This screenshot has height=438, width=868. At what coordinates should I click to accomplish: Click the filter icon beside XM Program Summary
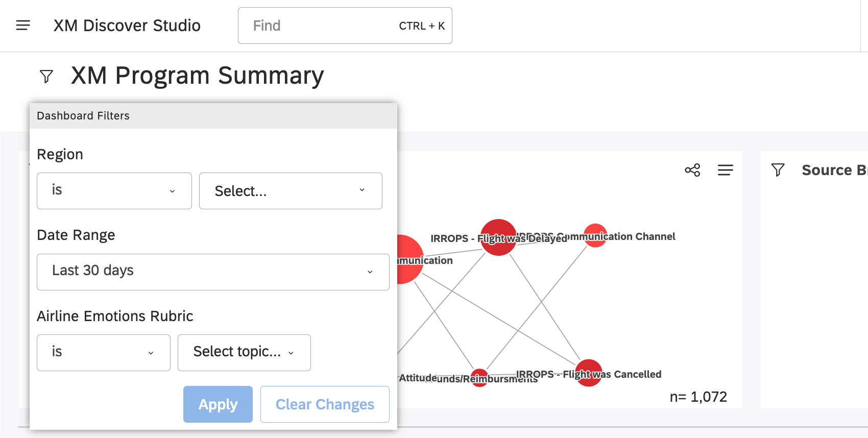46,76
